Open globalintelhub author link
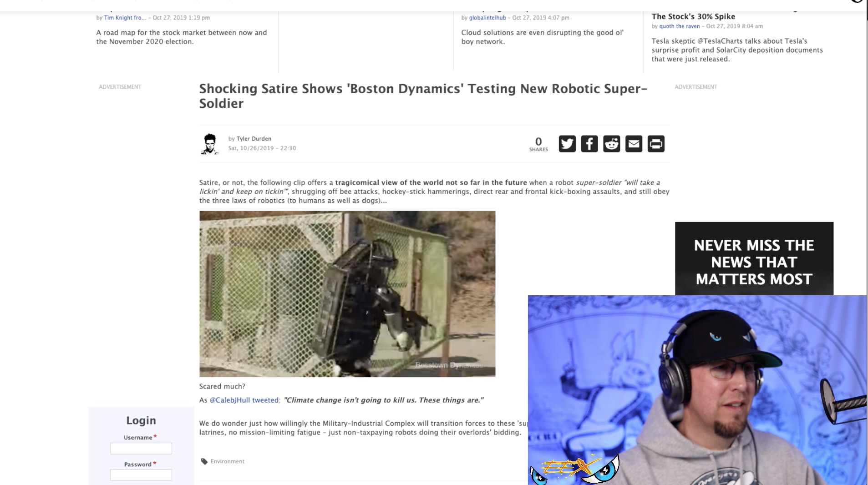Viewport: 868px width, 485px height. point(487,18)
